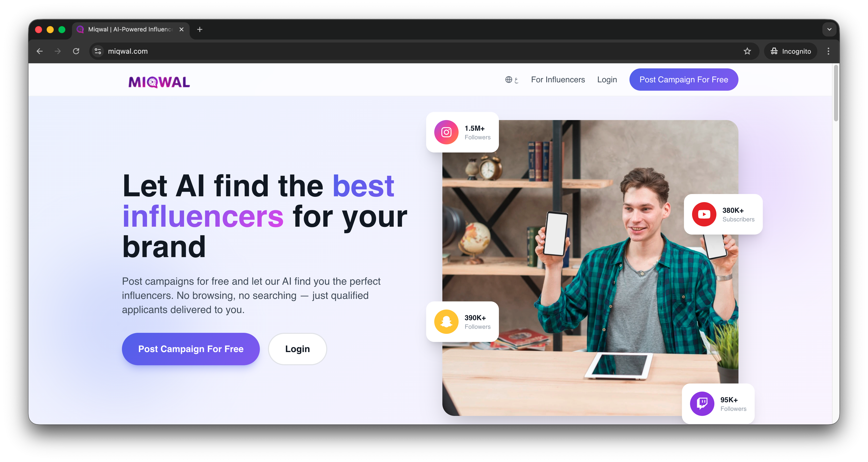The height and width of the screenshot is (462, 868).
Task: Open a new tab with plus button
Action: 200,30
